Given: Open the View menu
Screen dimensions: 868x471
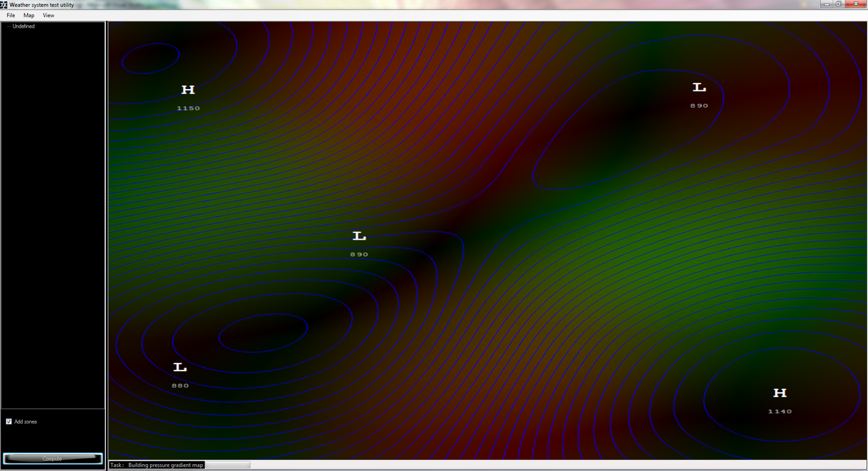Looking at the screenshot, I should click(49, 15).
